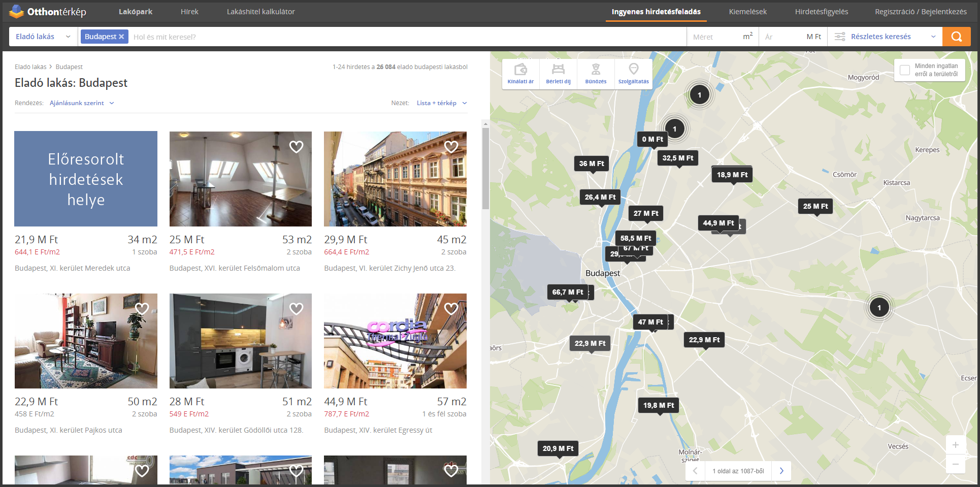Click the 19,8 M Ft map price marker
The image size is (980, 487).
coord(659,405)
